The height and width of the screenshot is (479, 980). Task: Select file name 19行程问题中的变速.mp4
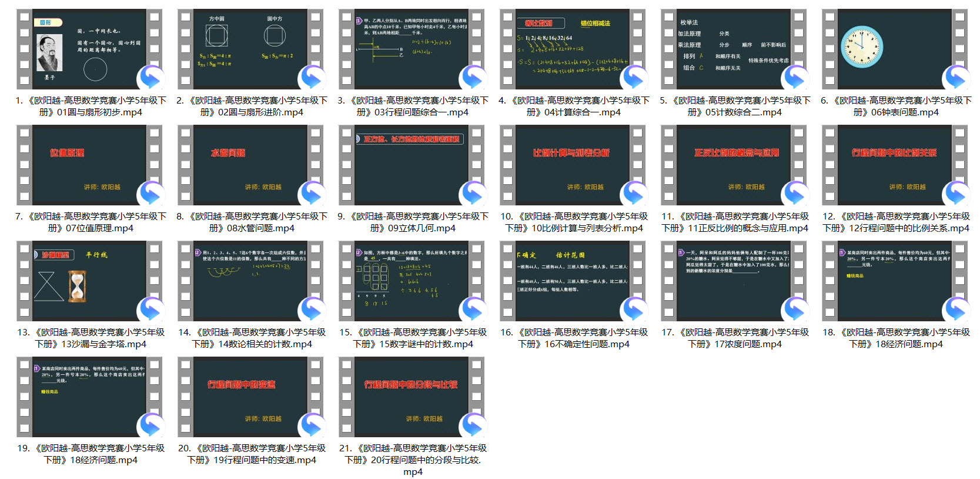tap(252, 454)
